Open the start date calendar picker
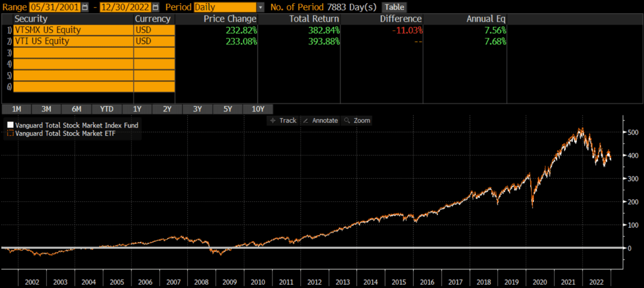 point(85,7)
